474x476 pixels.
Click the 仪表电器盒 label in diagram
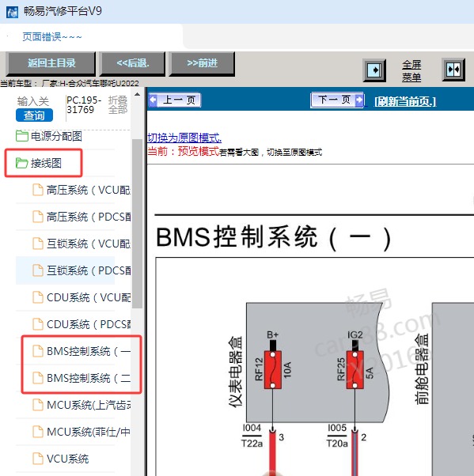(x=236, y=371)
